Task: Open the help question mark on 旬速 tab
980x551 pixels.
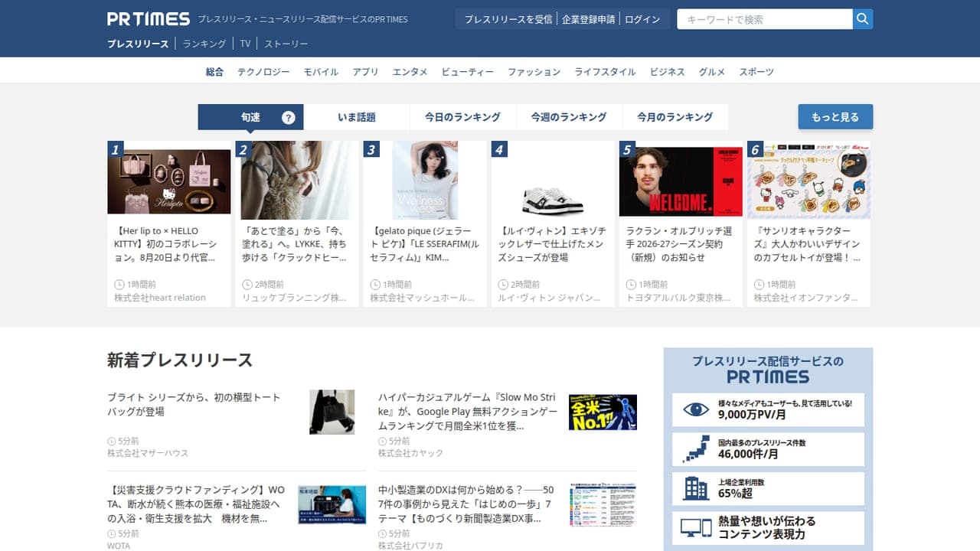Action: [x=288, y=117]
